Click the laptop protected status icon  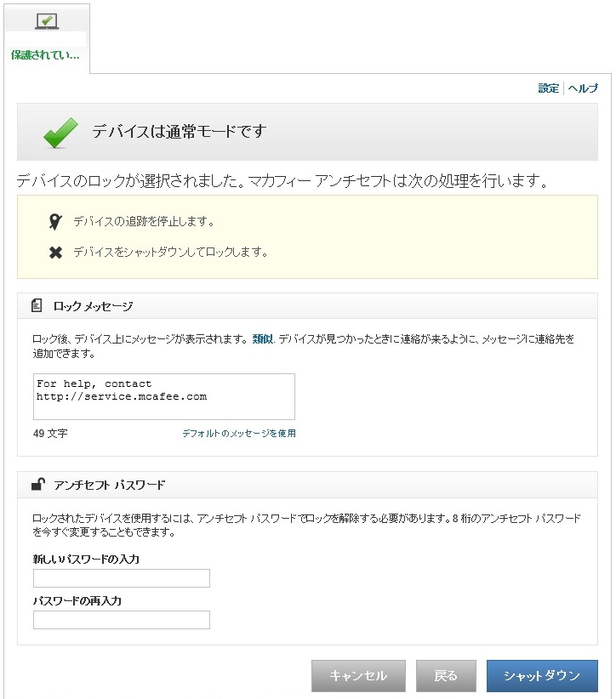point(46,21)
